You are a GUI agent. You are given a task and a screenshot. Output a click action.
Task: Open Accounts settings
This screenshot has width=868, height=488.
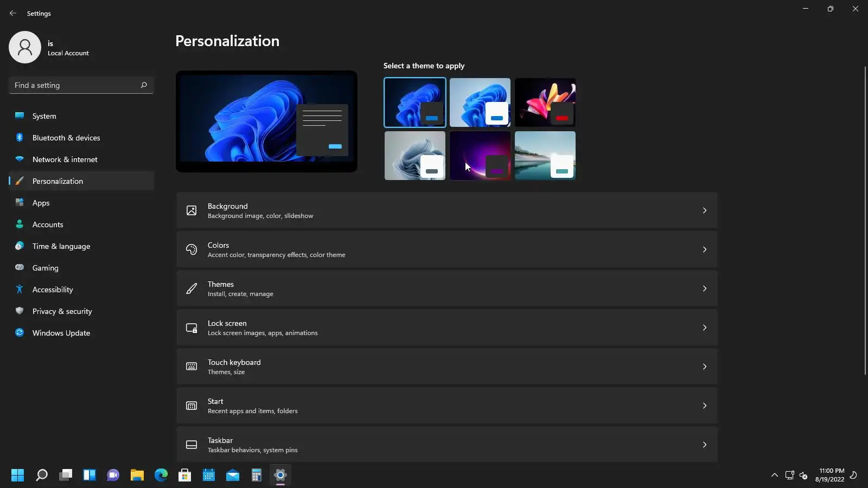81,224
